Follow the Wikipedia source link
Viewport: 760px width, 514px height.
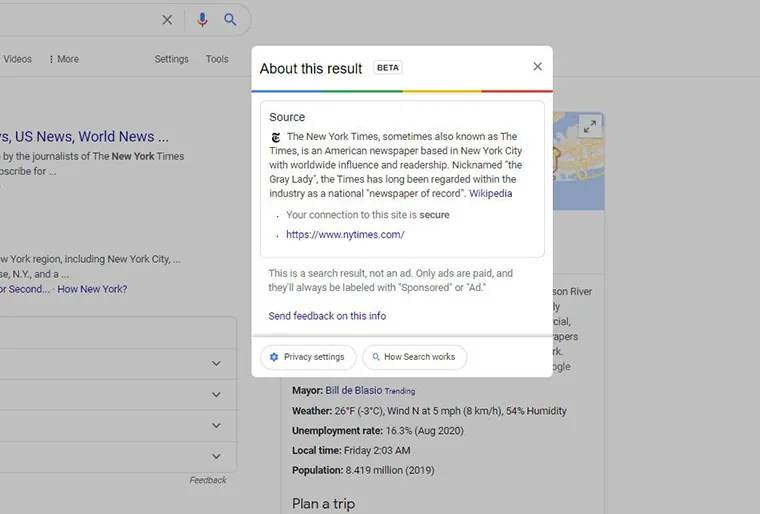pyautogui.click(x=491, y=193)
